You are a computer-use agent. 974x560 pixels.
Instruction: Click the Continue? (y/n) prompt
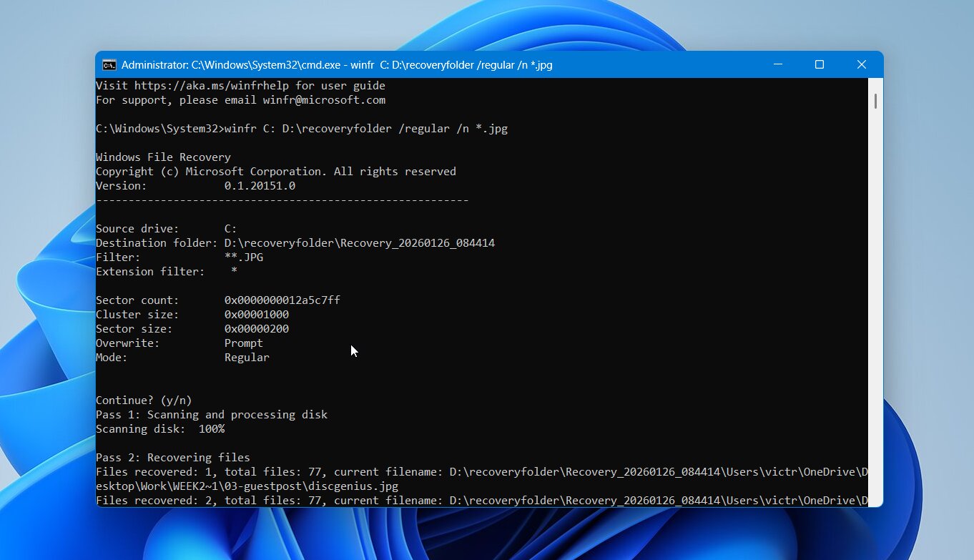pos(143,400)
